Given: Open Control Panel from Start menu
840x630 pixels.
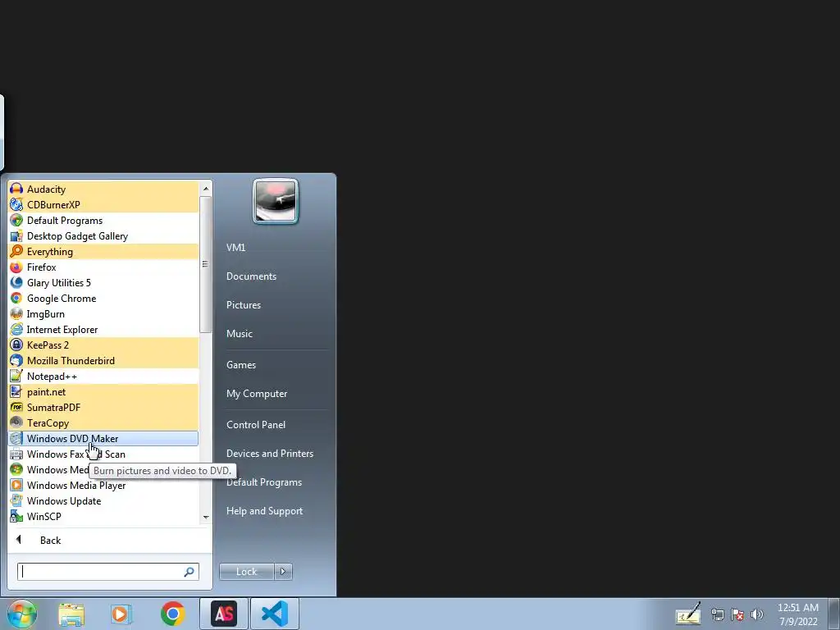Looking at the screenshot, I should click(x=256, y=425).
